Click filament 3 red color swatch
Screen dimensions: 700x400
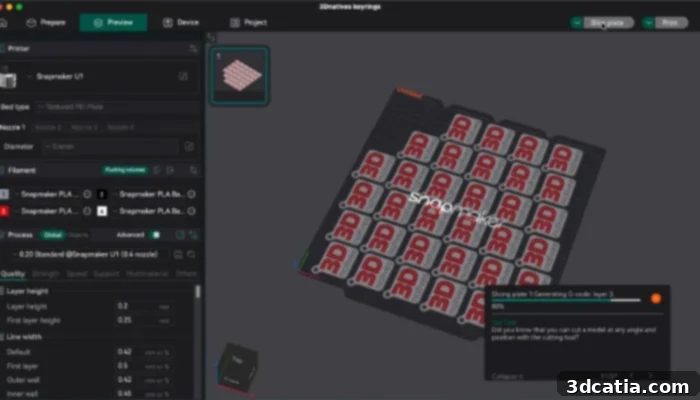[x=4, y=211]
